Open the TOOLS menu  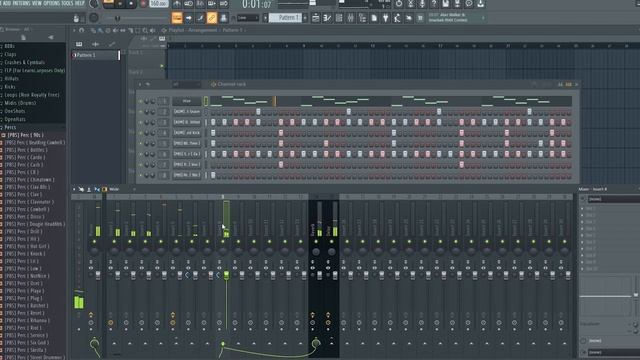click(67, 3)
